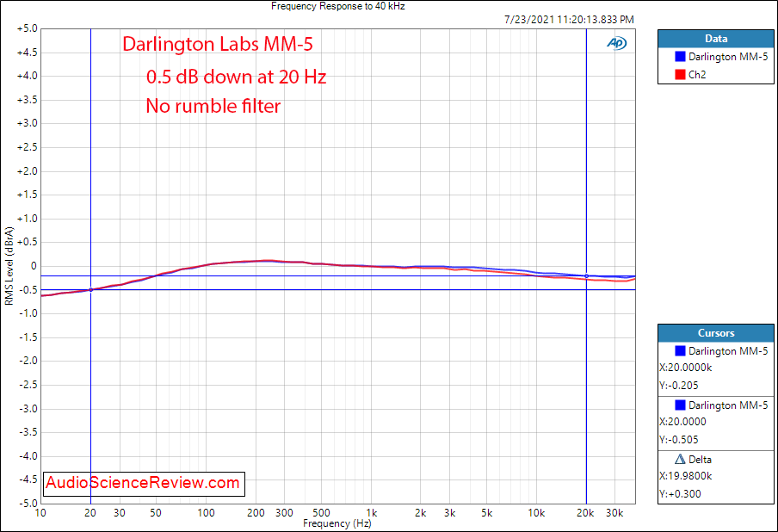Image resolution: width=778 pixels, height=532 pixels.
Task: Click the X:20.0000k cursor value
Action: 686,368
